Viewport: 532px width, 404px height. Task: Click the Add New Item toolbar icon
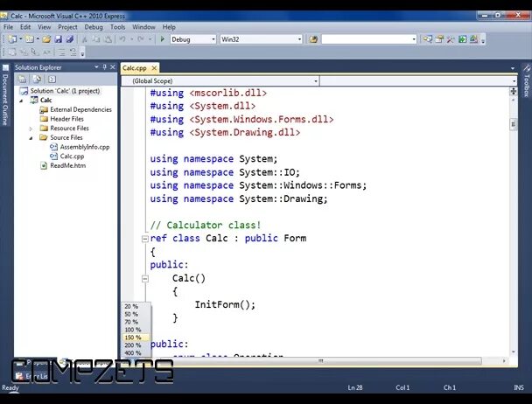(30, 39)
